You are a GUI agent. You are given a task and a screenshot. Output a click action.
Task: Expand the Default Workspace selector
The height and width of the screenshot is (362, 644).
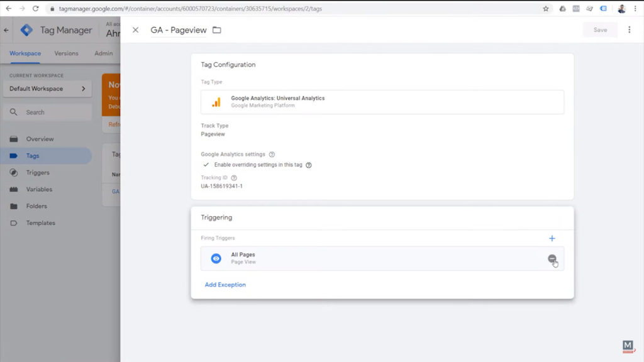(x=47, y=89)
